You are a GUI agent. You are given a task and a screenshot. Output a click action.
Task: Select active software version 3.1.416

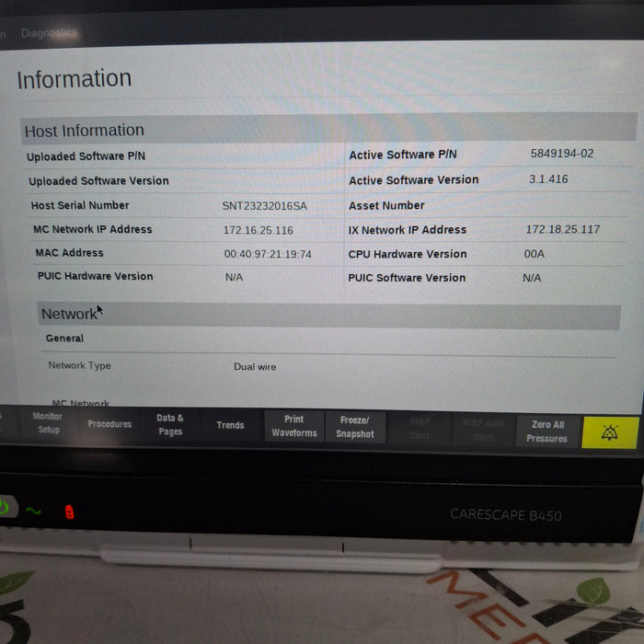(548, 179)
